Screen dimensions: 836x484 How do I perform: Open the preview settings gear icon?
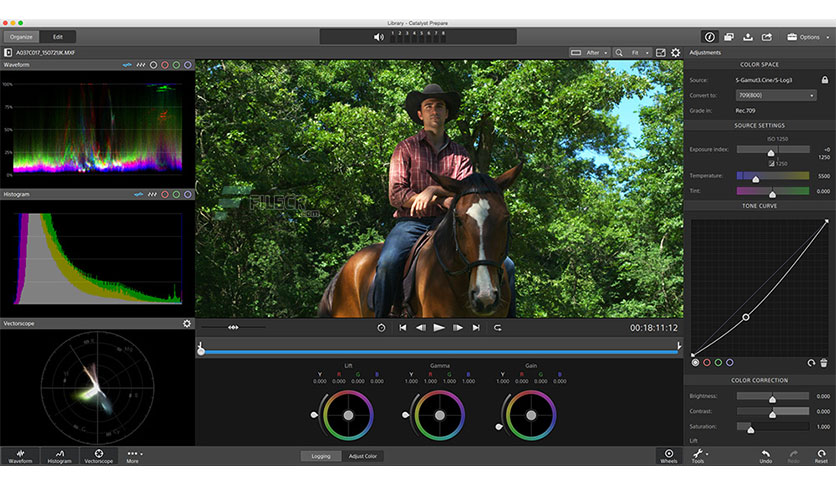click(x=676, y=53)
